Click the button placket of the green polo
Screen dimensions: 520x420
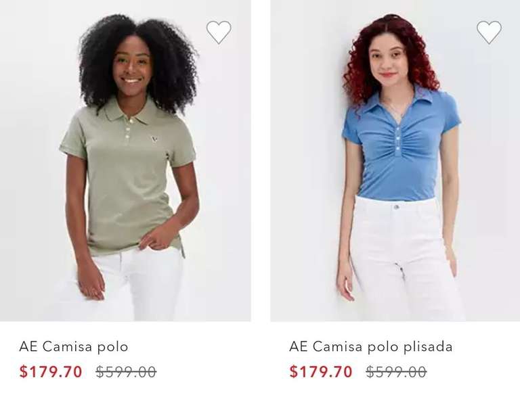(x=129, y=131)
